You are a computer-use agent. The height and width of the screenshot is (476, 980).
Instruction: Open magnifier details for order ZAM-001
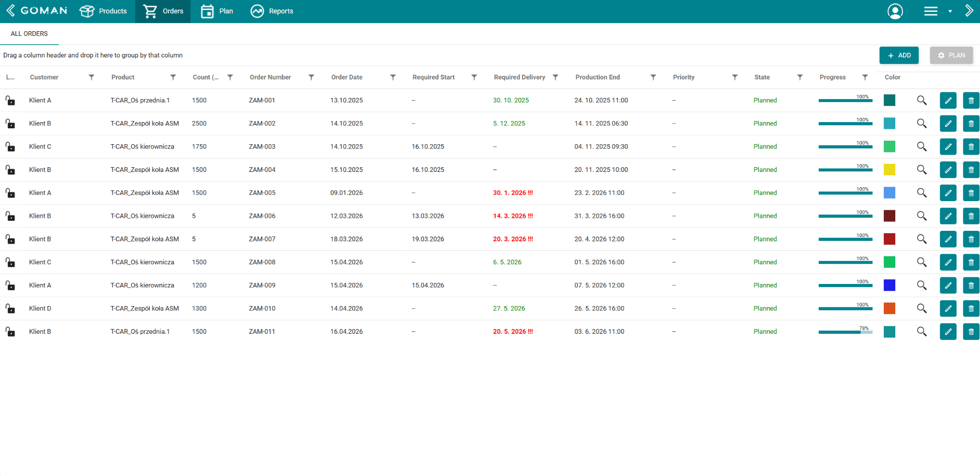point(922,101)
